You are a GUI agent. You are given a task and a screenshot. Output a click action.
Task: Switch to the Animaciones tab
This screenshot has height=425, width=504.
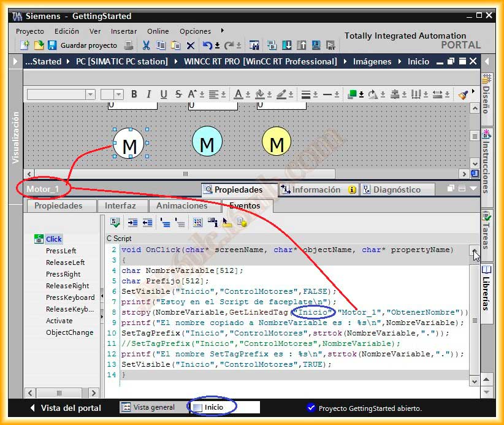[x=182, y=206]
